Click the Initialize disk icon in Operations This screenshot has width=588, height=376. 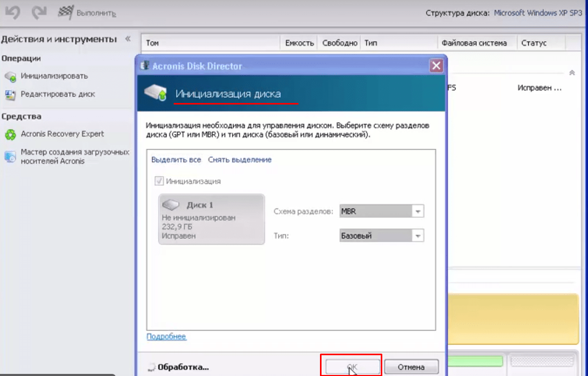(x=10, y=77)
